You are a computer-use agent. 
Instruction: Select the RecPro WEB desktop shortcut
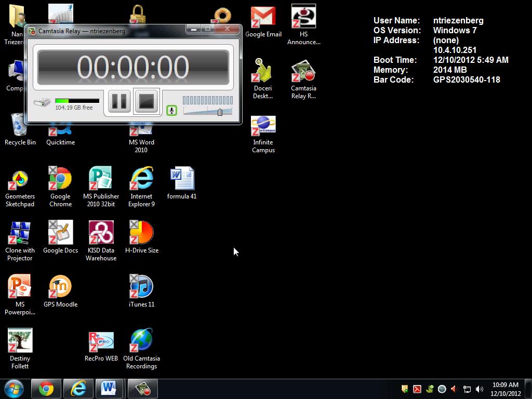coord(101,347)
